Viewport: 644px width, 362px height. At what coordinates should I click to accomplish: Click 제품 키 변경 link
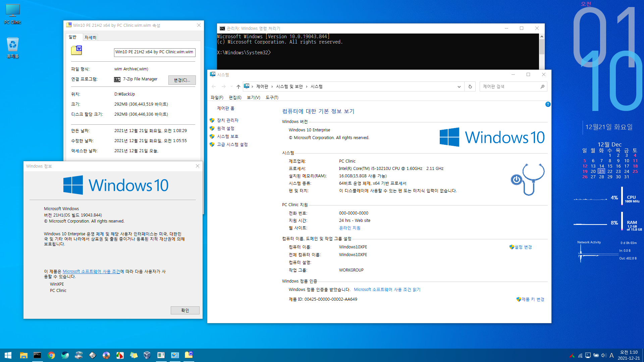pyautogui.click(x=533, y=299)
